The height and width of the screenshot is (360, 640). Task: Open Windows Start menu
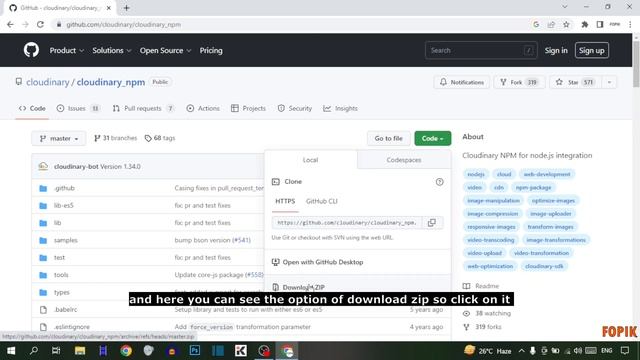coord(11,351)
